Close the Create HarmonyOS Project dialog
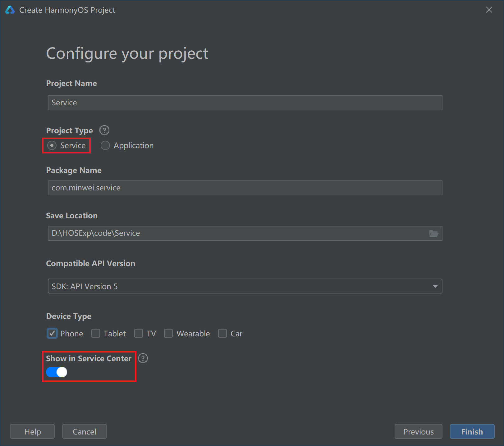The width and height of the screenshot is (504, 446). click(489, 10)
